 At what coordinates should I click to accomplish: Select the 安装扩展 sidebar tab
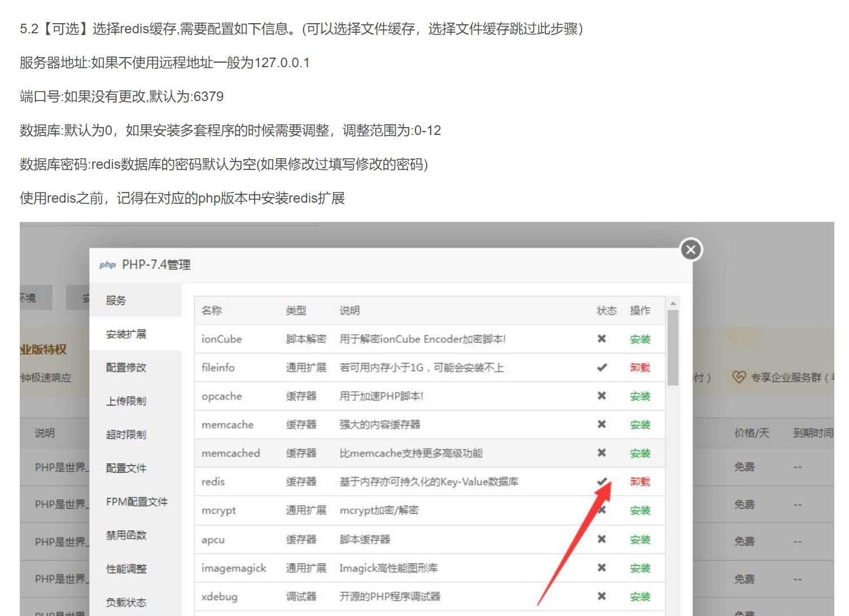pyautogui.click(x=135, y=334)
